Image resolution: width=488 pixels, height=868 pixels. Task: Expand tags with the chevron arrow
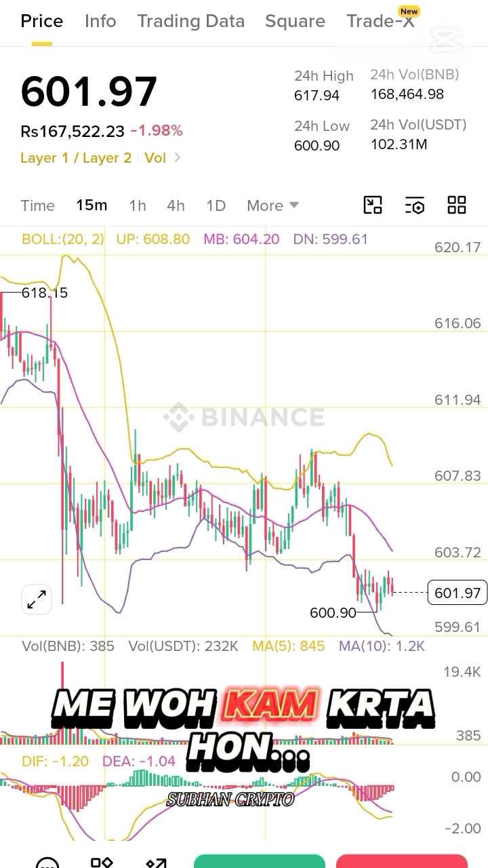(x=178, y=158)
